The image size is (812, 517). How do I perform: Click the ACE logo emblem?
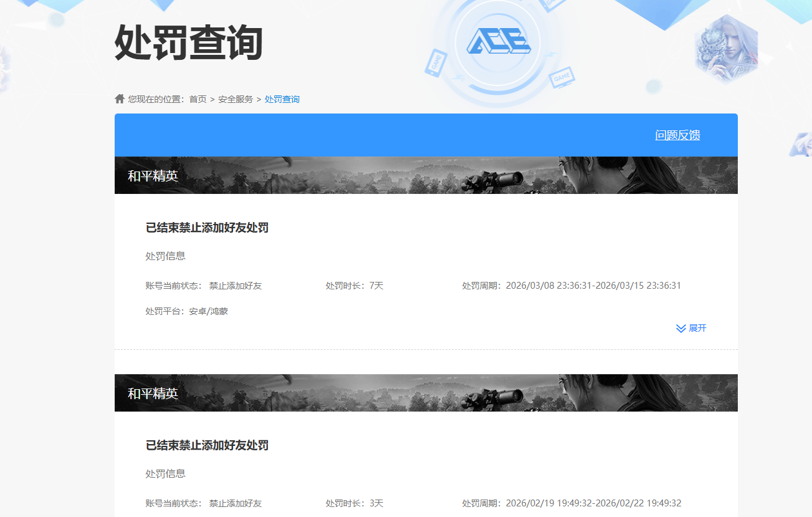[x=499, y=42]
